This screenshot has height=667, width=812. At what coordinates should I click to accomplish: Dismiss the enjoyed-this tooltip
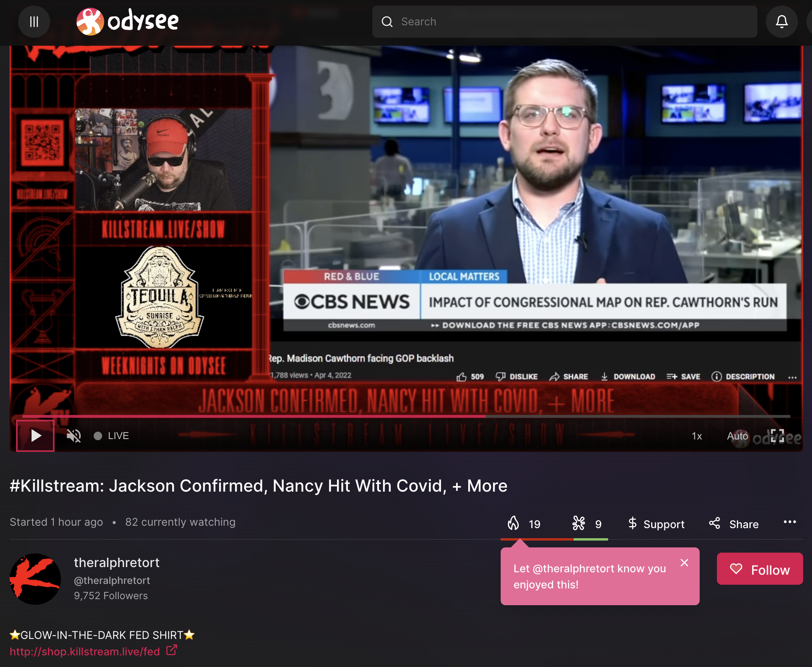pos(684,563)
